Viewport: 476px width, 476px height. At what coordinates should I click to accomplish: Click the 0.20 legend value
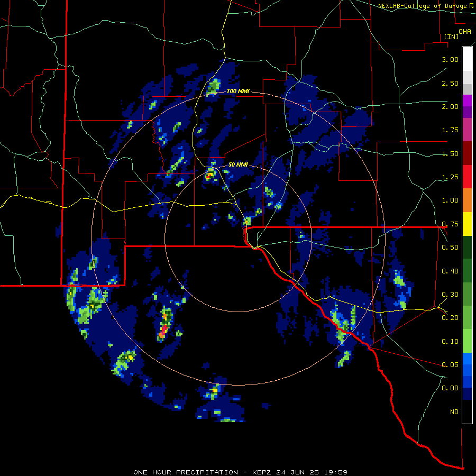(x=450, y=318)
